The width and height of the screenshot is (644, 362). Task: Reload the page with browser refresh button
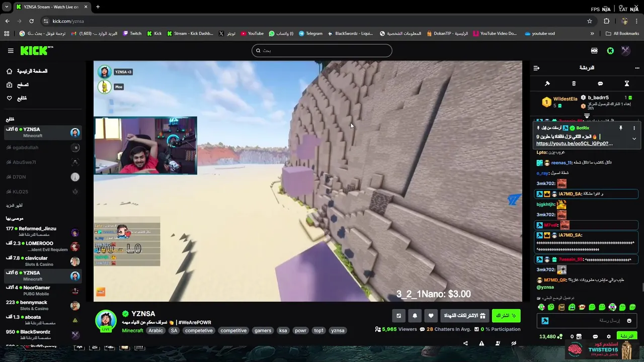(31, 21)
